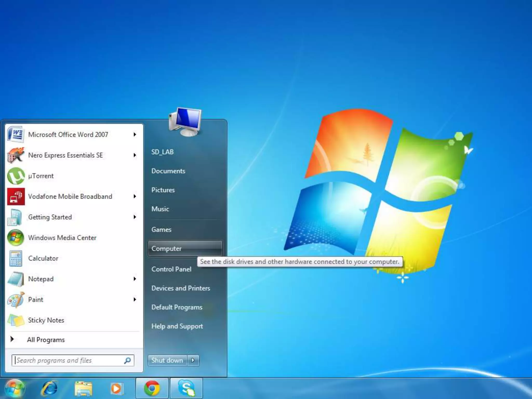Open Windows Explorer folder taskbar icon
The height and width of the screenshot is (399, 532).
[x=83, y=389]
